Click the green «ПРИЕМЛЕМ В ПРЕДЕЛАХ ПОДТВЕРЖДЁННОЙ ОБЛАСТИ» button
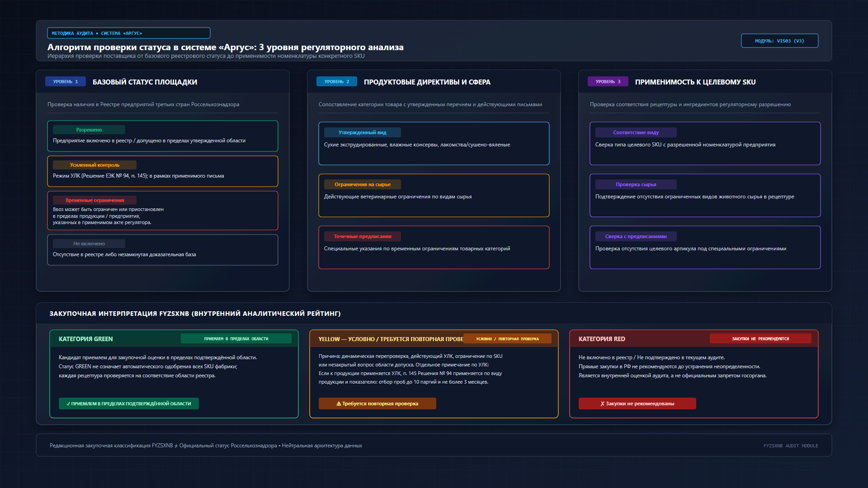868x488 pixels. [x=129, y=404]
